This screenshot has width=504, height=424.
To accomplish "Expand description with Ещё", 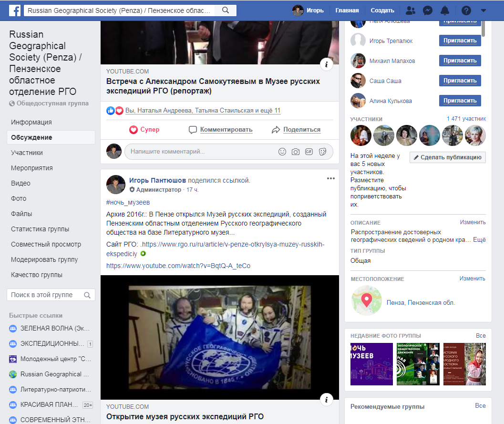I will 479,240.
